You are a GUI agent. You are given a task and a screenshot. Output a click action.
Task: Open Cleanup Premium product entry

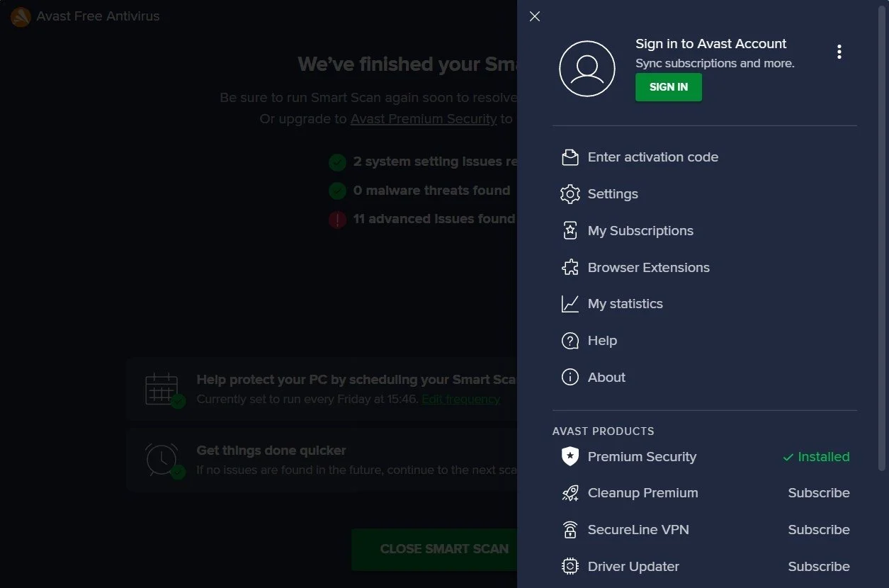(642, 492)
